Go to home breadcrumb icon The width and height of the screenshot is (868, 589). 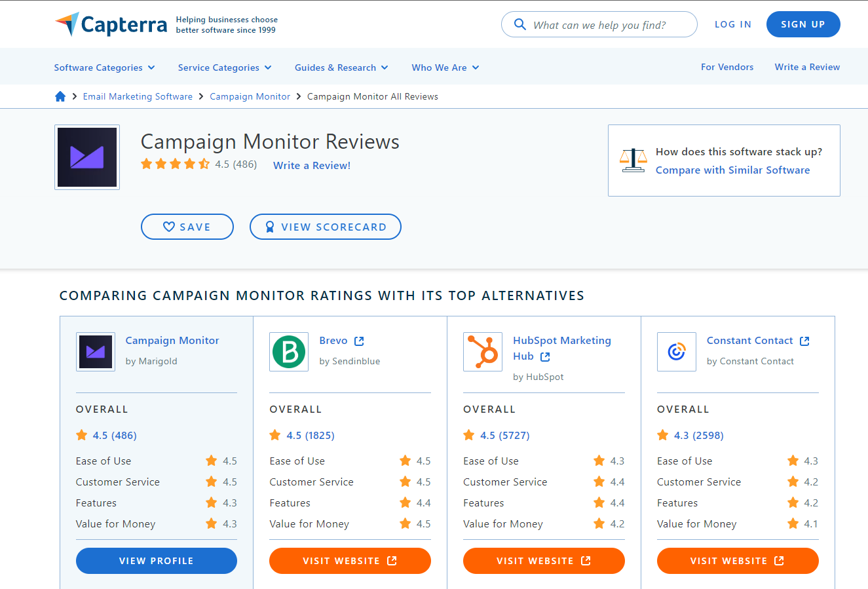[x=60, y=96]
